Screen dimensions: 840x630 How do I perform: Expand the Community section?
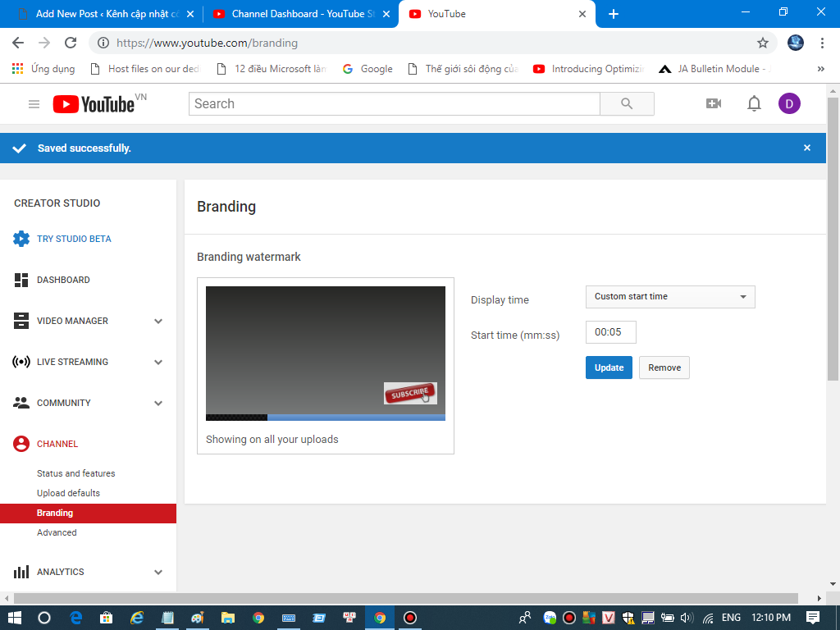tap(158, 403)
